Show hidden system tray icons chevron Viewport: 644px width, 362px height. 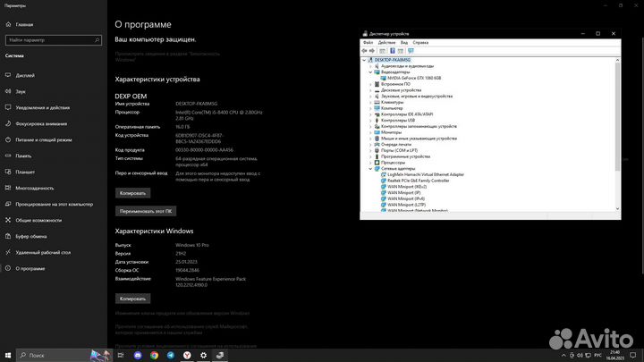point(563,356)
